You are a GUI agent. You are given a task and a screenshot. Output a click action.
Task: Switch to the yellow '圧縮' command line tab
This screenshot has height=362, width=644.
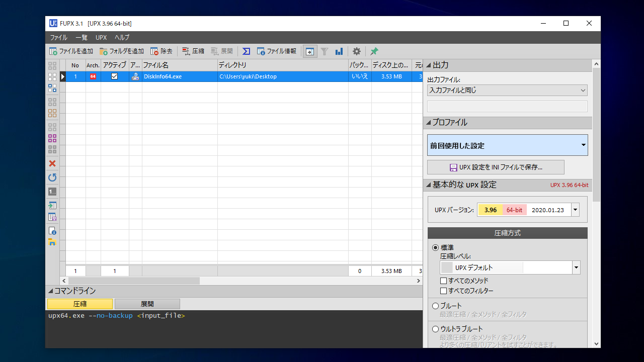(x=80, y=304)
